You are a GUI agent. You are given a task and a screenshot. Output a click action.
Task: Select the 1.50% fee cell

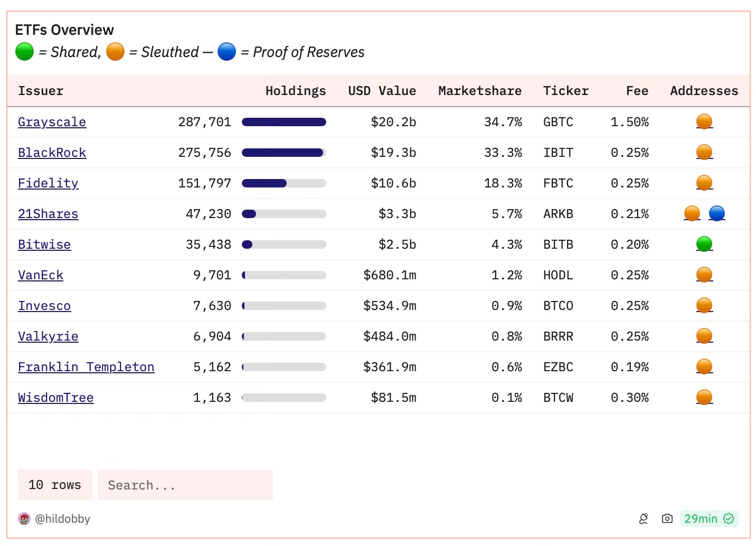click(x=630, y=122)
